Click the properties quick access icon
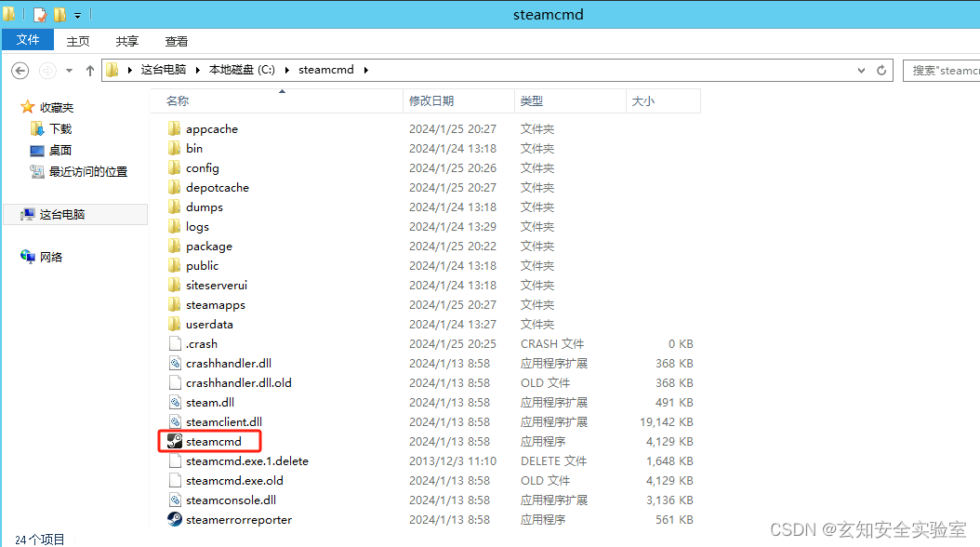This screenshot has width=980, height=547. pyautogui.click(x=40, y=14)
